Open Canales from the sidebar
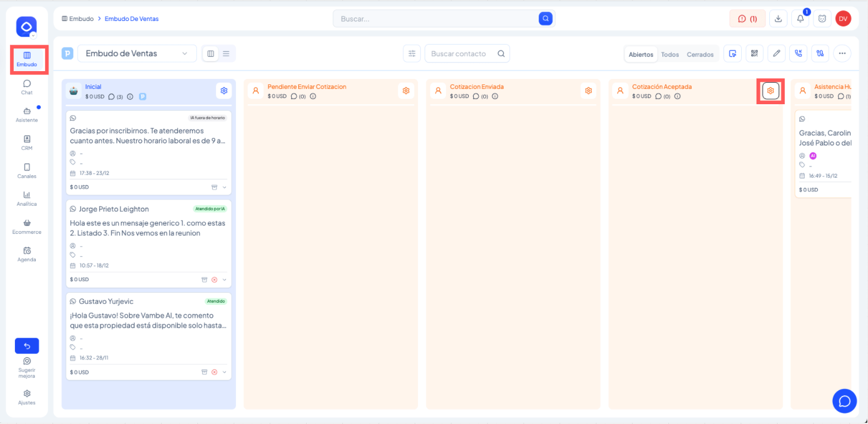 [26, 171]
